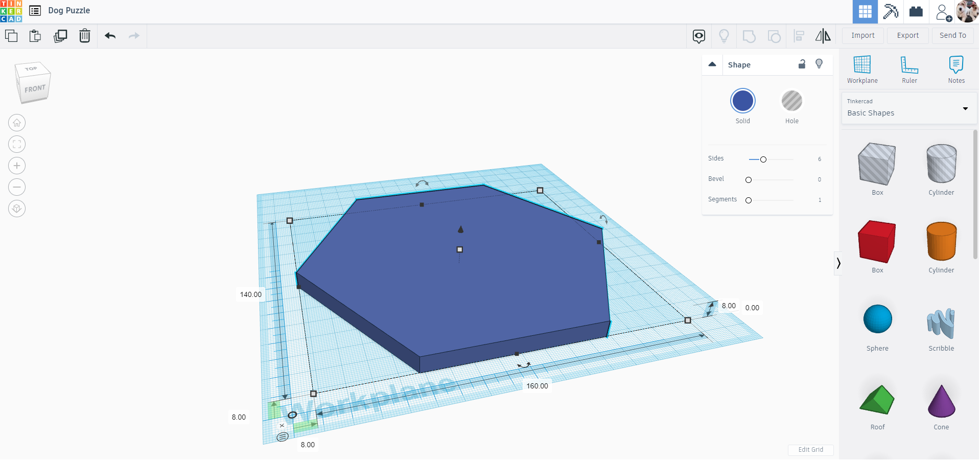Click the Dog Puzzle design title
Image resolution: width=980 pixels, height=461 pixels.
pyautogui.click(x=69, y=11)
